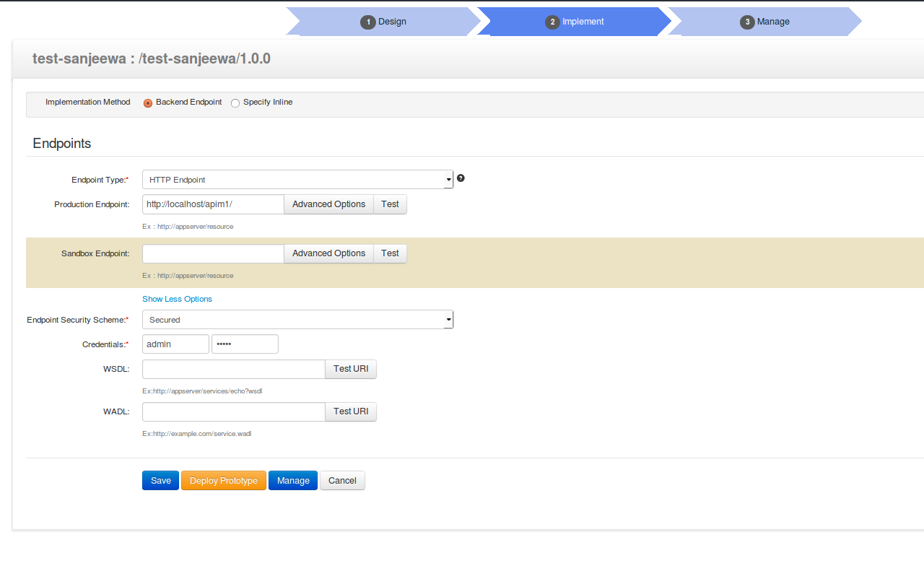The height and width of the screenshot is (584, 924).
Task: Cancel the current changes
Action: point(342,480)
